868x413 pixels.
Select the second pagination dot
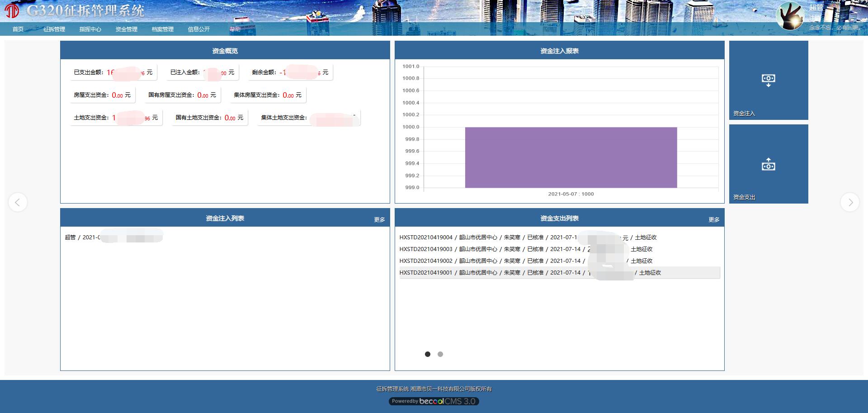click(440, 354)
